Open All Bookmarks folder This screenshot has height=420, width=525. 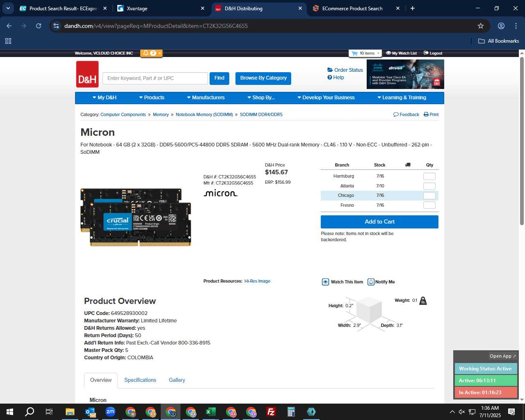(x=499, y=41)
